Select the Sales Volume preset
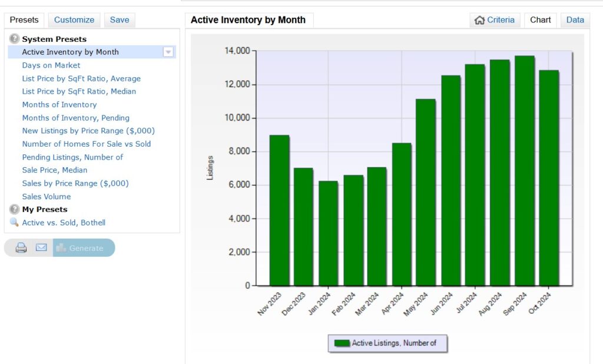Viewport: 603px width, 364px height. (47, 197)
